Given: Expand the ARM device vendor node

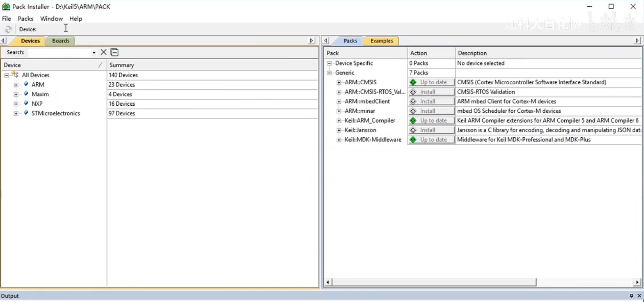Looking at the screenshot, I should (16, 84).
